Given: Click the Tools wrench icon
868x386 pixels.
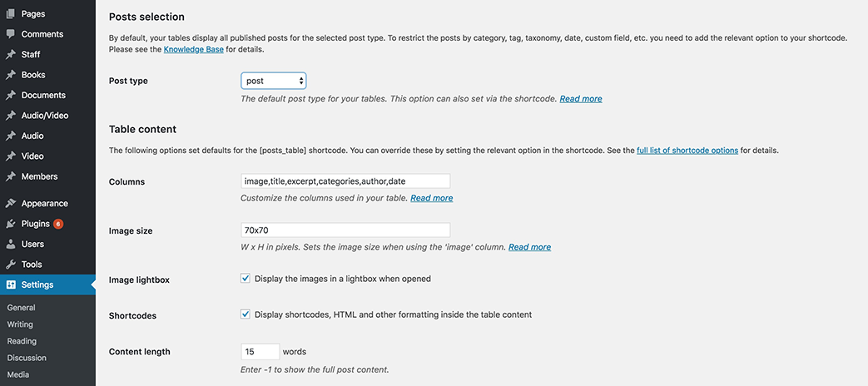Looking at the screenshot, I should pyautogui.click(x=10, y=265).
